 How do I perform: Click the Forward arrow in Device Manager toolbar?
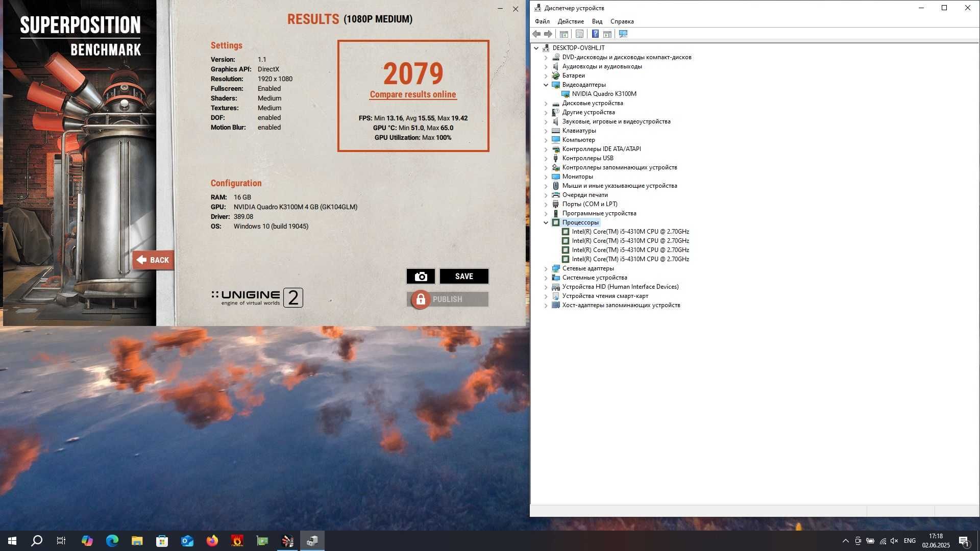click(x=548, y=34)
